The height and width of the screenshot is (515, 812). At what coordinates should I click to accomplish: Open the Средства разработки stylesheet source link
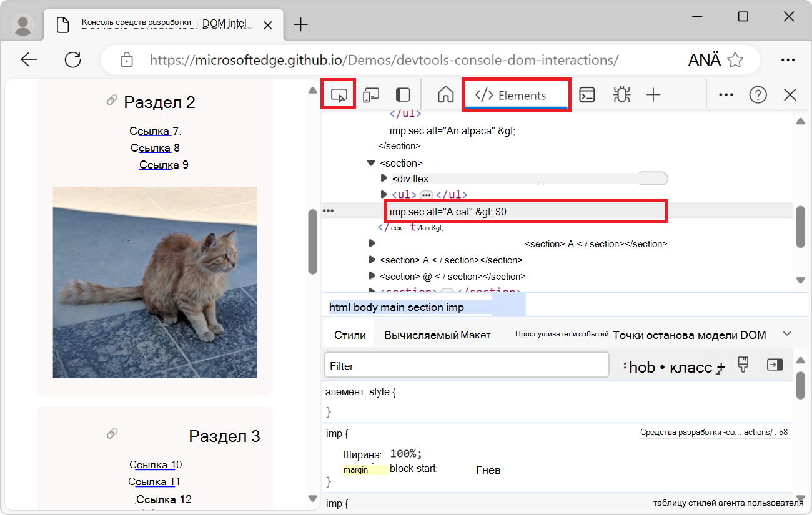tap(714, 432)
